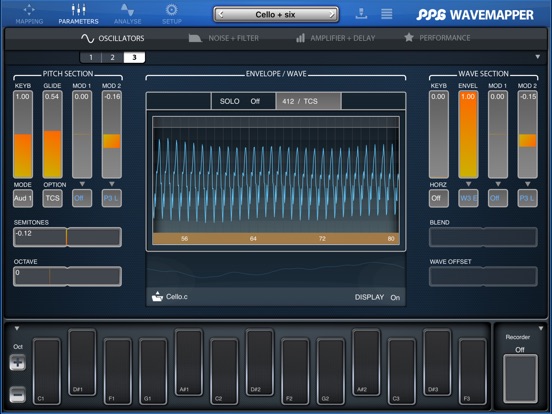The height and width of the screenshot is (414, 552).
Task: Play the D#1 black key
Action: click(82, 362)
